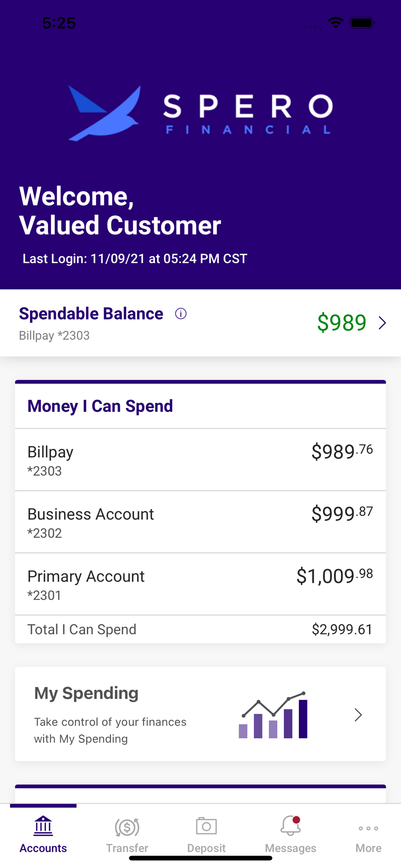401x868 pixels.
Task: Tap the Total I Can Spend row
Action: point(200,629)
